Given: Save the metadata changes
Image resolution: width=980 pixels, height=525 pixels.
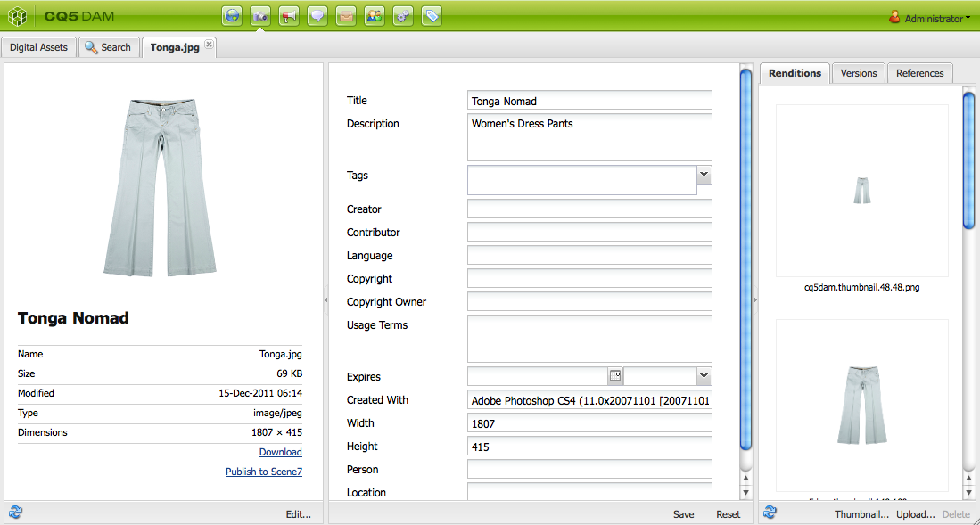Looking at the screenshot, I should 683,513.
